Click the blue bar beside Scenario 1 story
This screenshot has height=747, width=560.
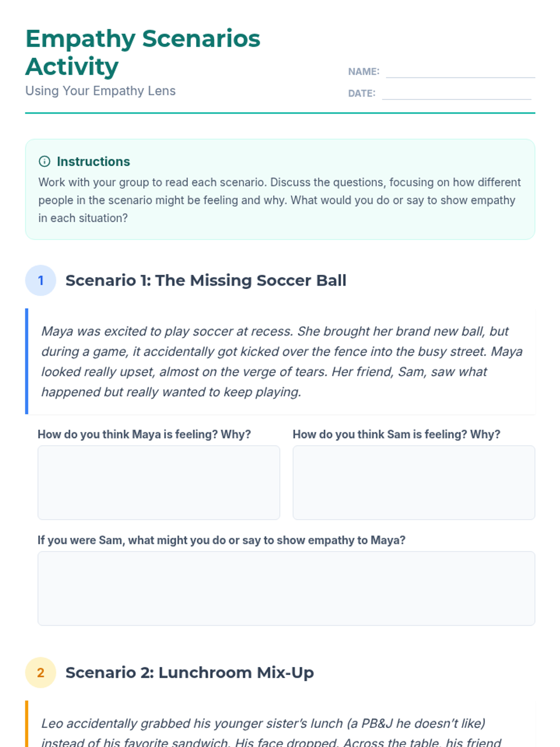pos(27,361)
